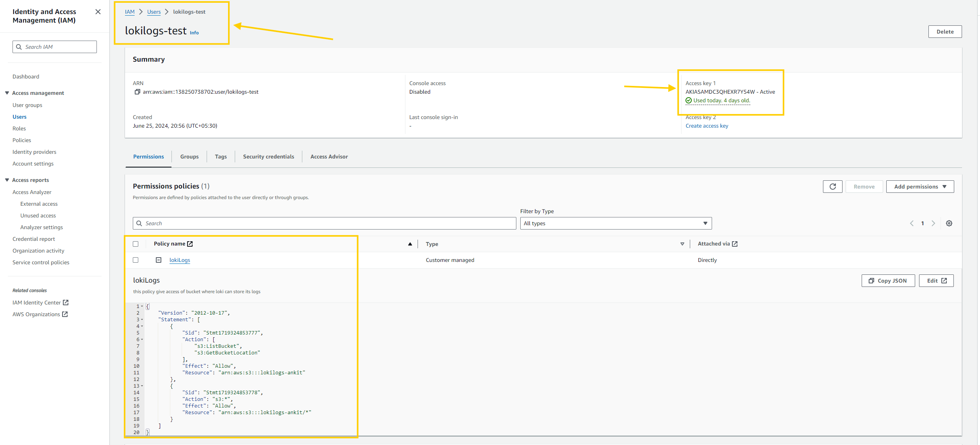Click the Copy JSON button icon
This screenshot has width=980, height=445.
point(871,281)
